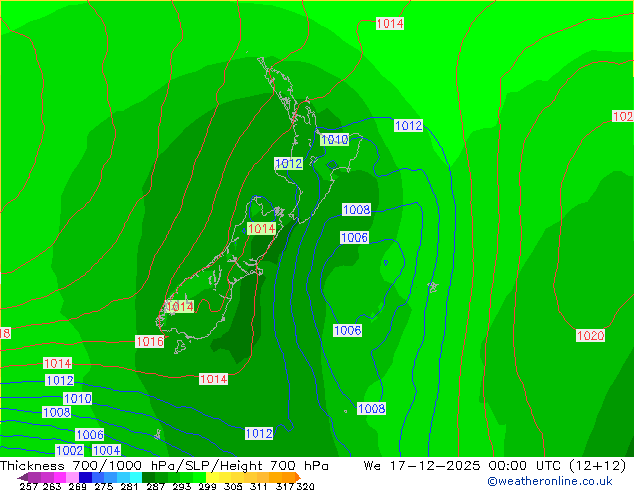634x490 pixels.
Task: Click the cyan legend swatch near 281
Action: 136,477
